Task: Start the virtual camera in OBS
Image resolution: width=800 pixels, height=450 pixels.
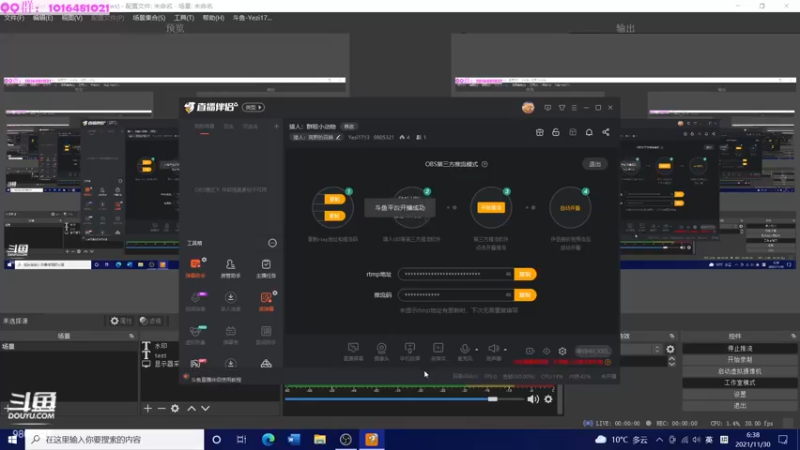Action: coord(740,371)
